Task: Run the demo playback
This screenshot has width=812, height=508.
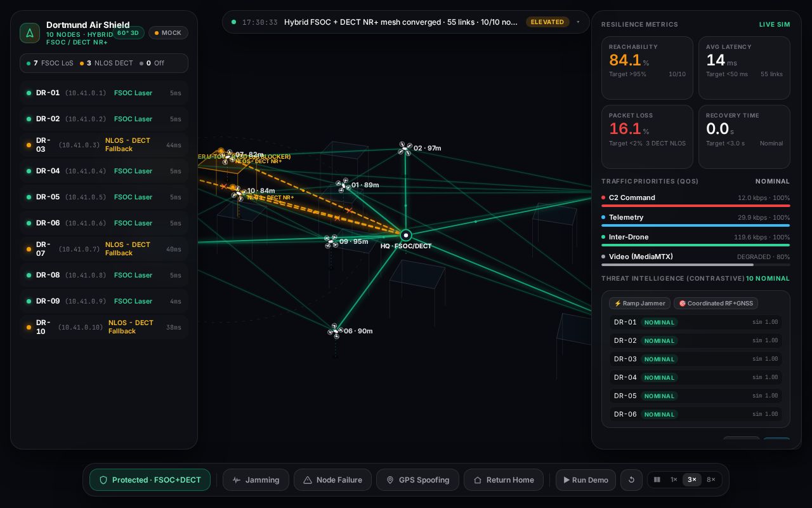Action: (x=586, y=480)
